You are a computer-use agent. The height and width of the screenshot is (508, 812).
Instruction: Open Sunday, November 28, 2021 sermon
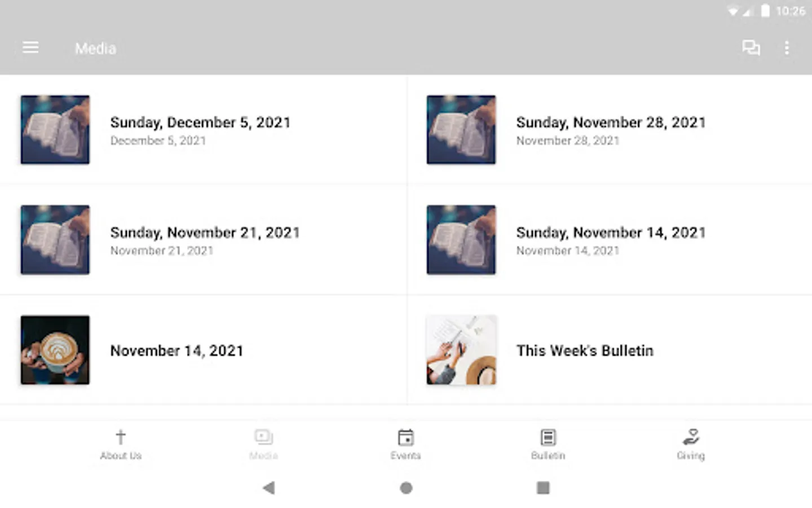(611, 122)
